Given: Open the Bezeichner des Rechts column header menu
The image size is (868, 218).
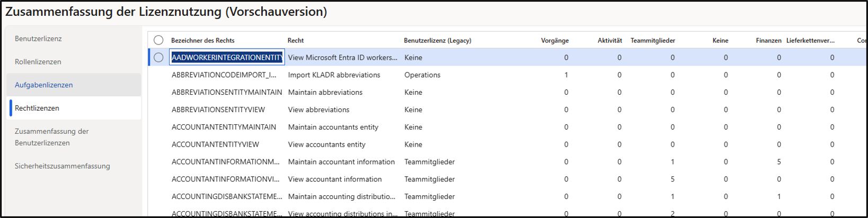Looking at the screenshot, I should 203,40.
